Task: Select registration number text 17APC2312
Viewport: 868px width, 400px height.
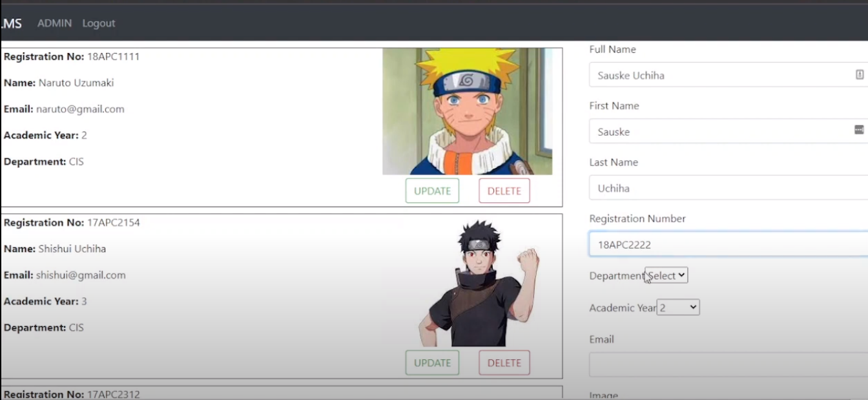Action: [x=114, y=395]
